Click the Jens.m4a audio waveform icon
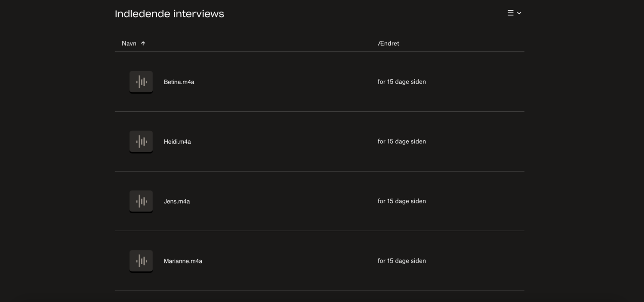 point(141,201)
